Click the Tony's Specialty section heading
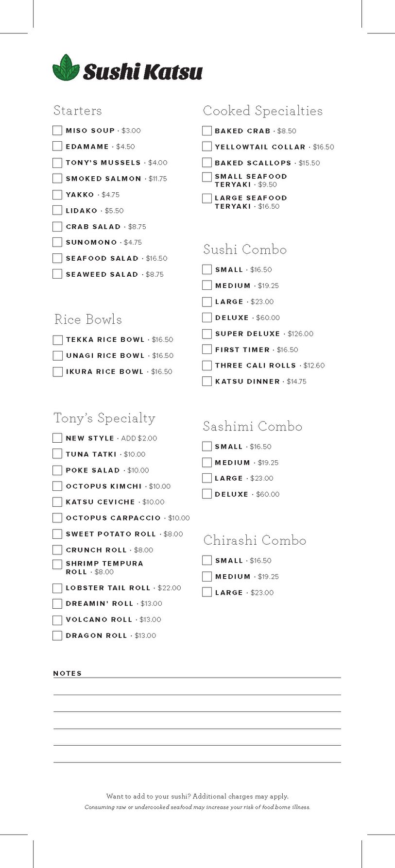 104,418
